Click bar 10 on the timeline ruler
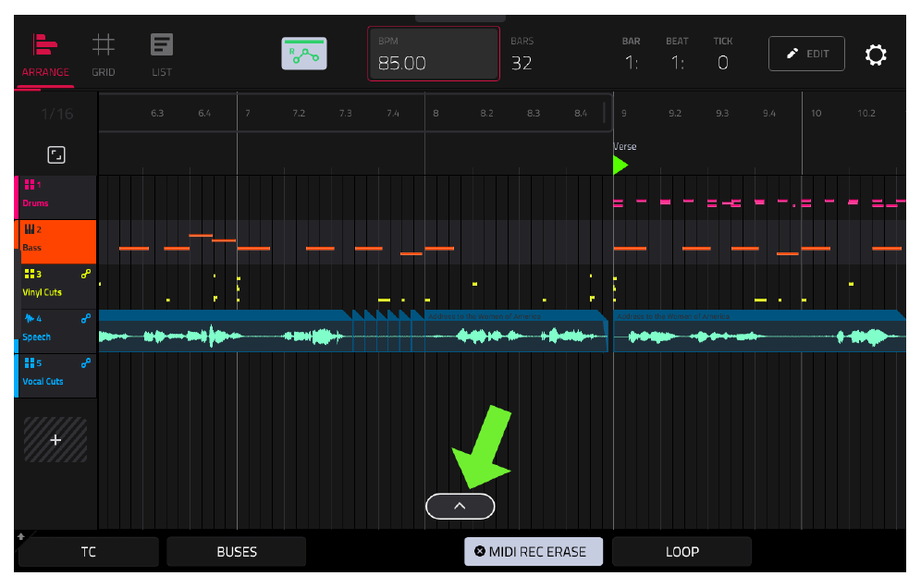921x588 pixels. coord(816,114)
